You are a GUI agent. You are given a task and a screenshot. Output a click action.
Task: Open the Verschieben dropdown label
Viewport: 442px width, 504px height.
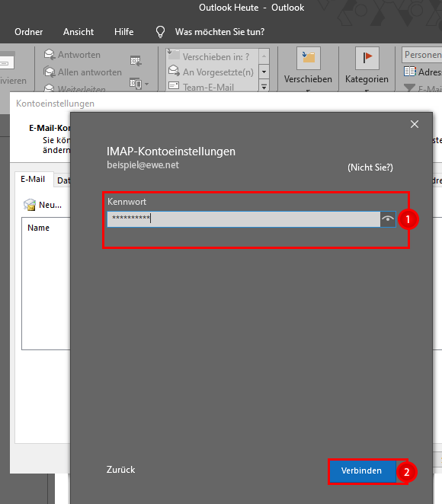[x=308, y=79]
